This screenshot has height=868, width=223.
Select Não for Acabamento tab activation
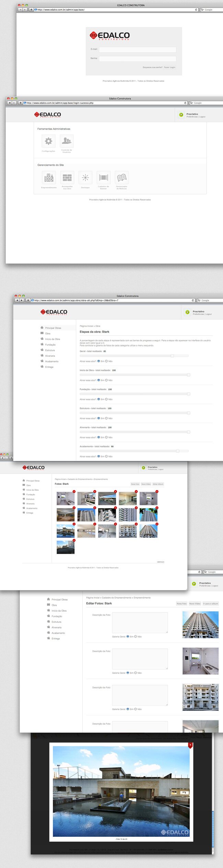pos(106,456)
